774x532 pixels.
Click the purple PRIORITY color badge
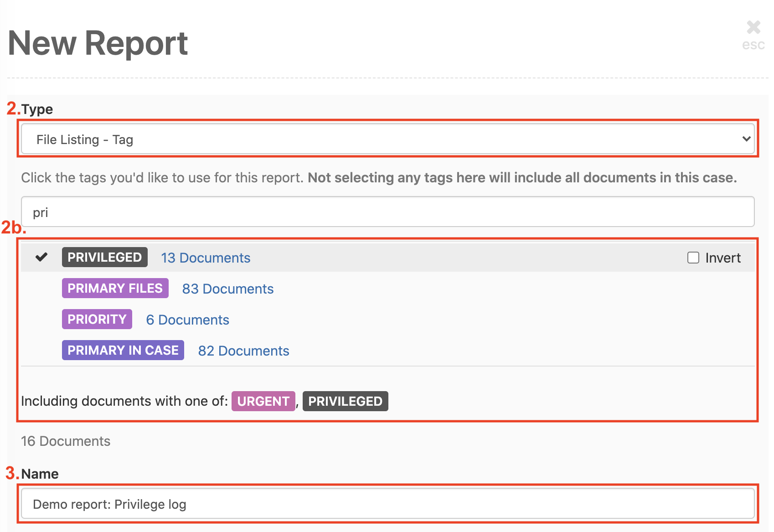tap(96, 319)
